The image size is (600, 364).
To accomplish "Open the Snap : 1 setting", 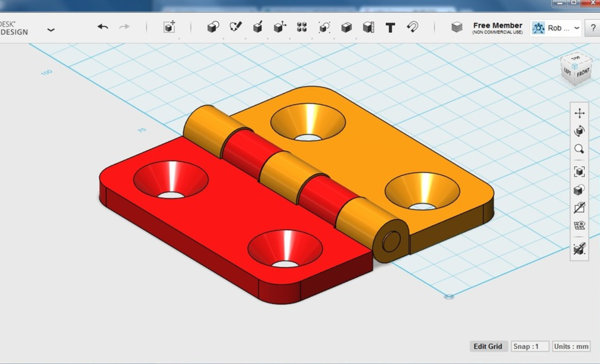I will (530, 346).
